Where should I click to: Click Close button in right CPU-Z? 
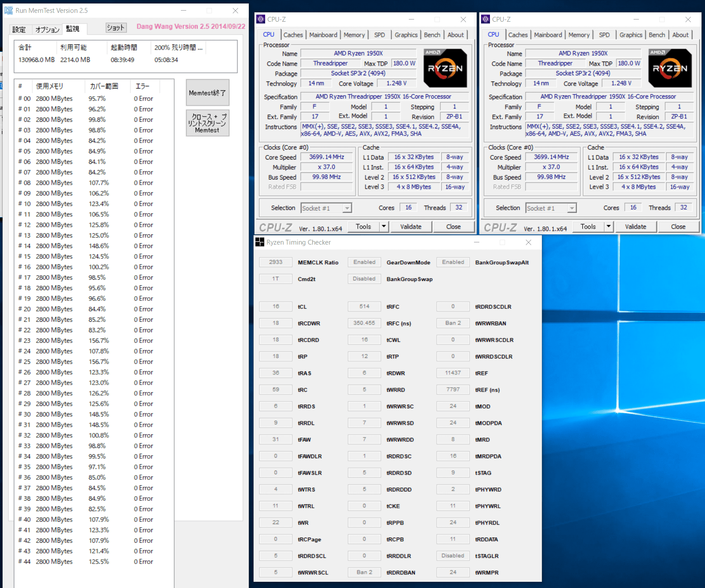click(678, 226)
